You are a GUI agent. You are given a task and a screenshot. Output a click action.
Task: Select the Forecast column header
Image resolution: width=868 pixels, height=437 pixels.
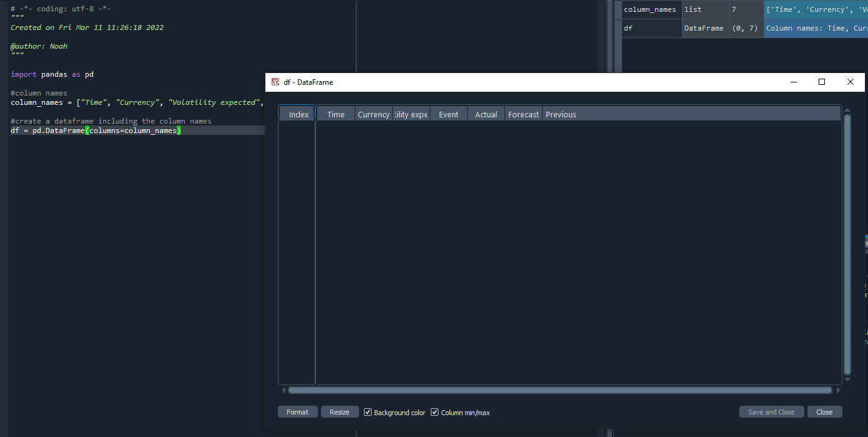pos(523,114)
